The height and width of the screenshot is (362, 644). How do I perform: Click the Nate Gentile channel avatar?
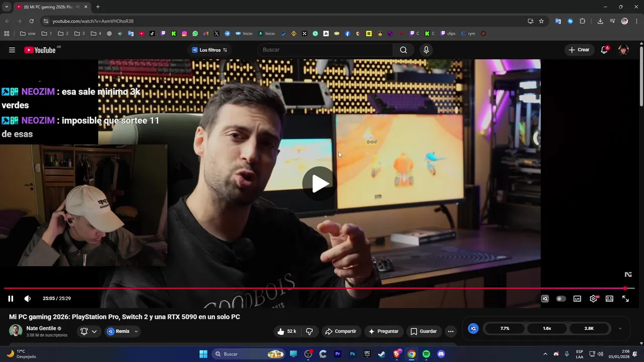click(x=16, y=331)
